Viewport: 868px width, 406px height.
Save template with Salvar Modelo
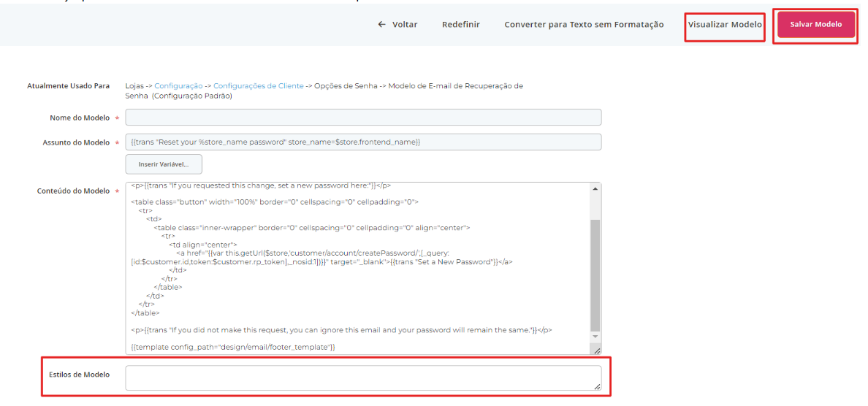coord(815,25)
